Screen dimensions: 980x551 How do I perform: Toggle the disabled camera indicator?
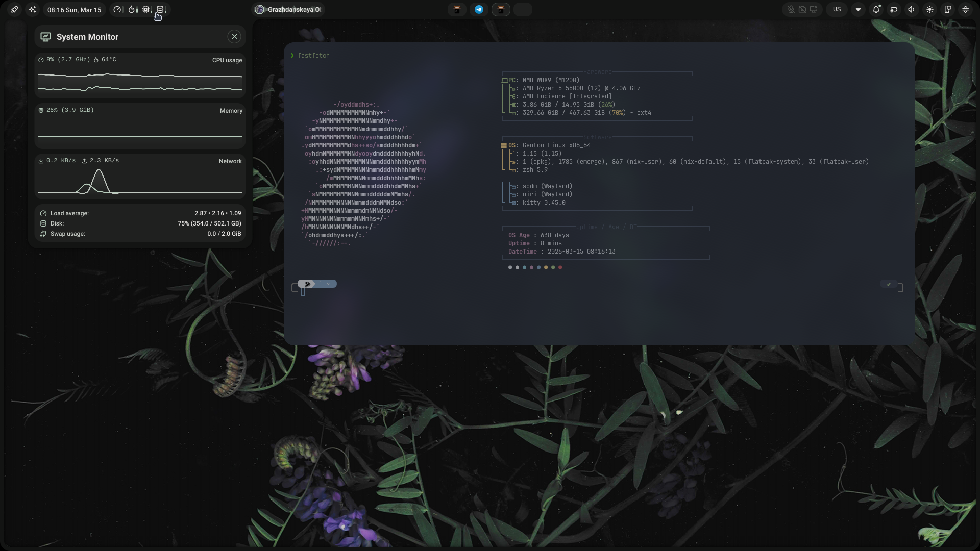(802, 10)
